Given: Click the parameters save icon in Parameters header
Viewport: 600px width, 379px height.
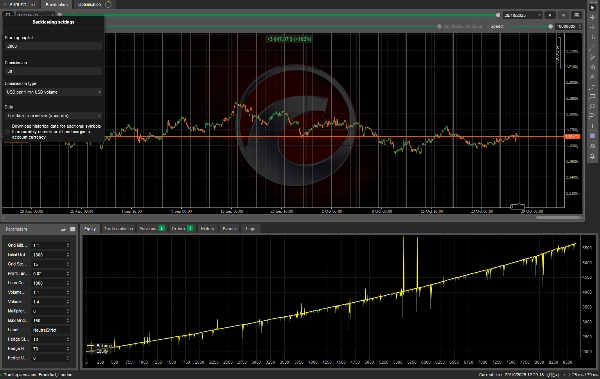Looking at the screenshot, I should coord(72,229).
